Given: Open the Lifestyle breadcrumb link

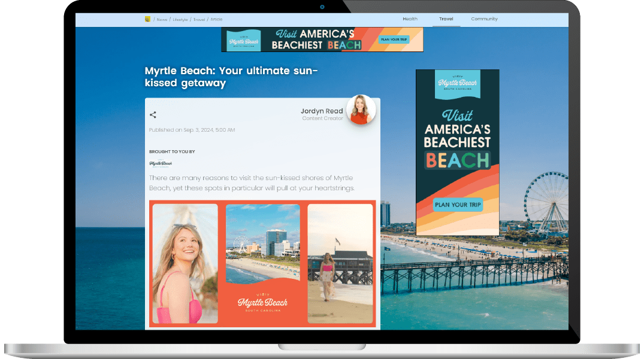Looking at the screenshot, I should coord(180,20).
